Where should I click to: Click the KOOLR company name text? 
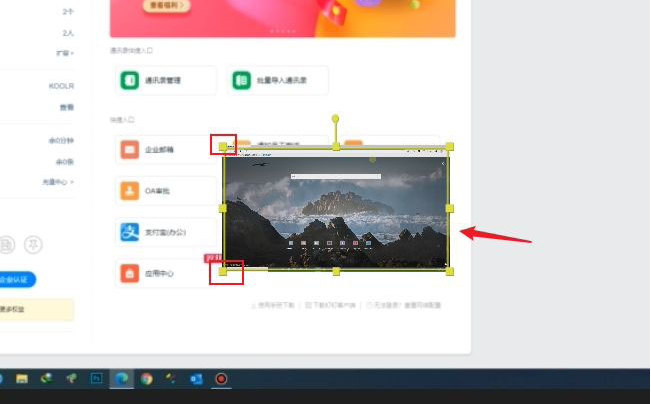point(61,86)
